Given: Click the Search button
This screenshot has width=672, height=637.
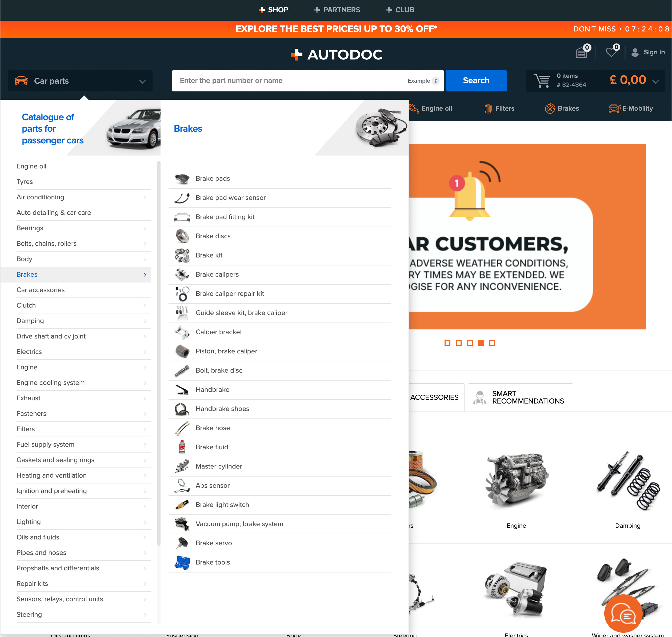Looking at the screenshot, I should click(x=476, y=81).
